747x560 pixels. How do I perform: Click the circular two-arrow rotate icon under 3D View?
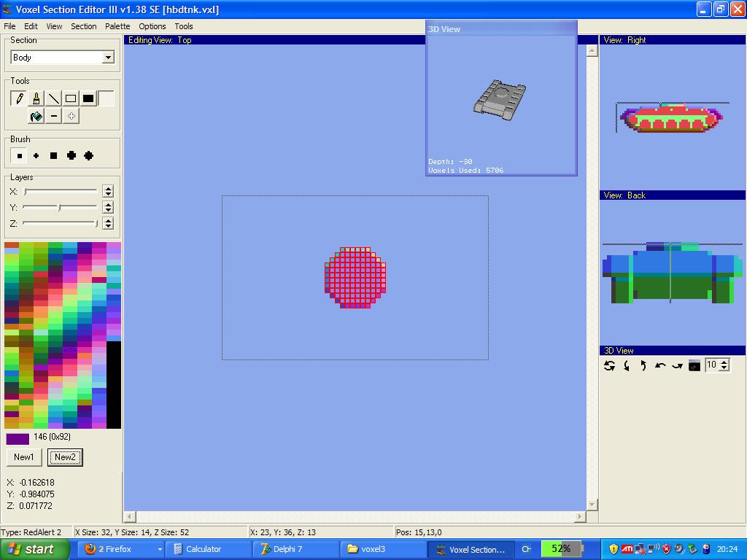pyautogui.click(x=609, y=366)
